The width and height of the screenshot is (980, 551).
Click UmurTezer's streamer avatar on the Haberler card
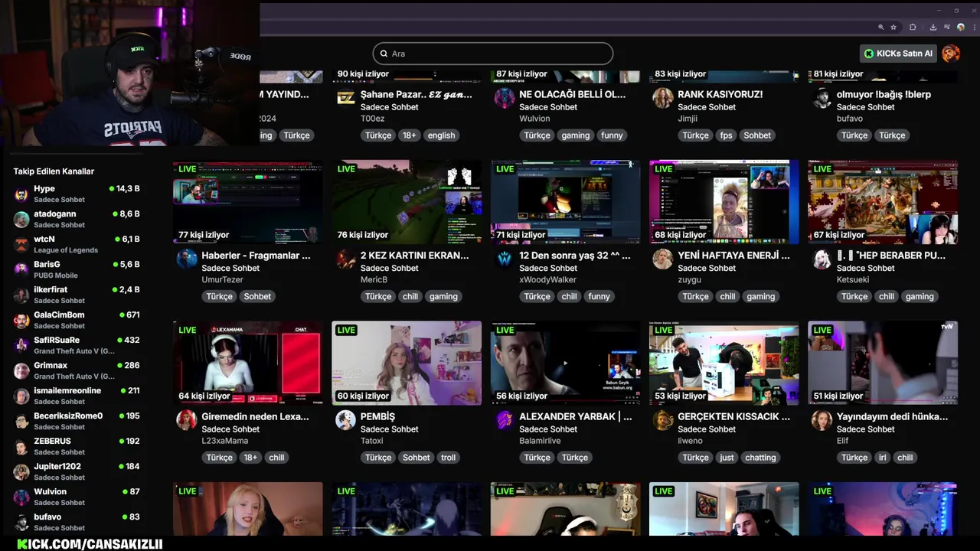pyautogui.click(x=187, y=259)
